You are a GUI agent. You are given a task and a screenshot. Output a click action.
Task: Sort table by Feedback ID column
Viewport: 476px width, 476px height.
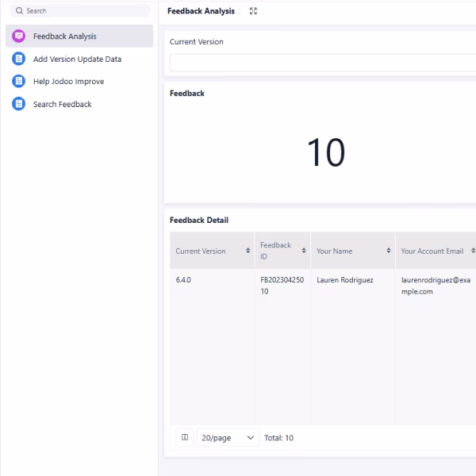tap(304, 251)
